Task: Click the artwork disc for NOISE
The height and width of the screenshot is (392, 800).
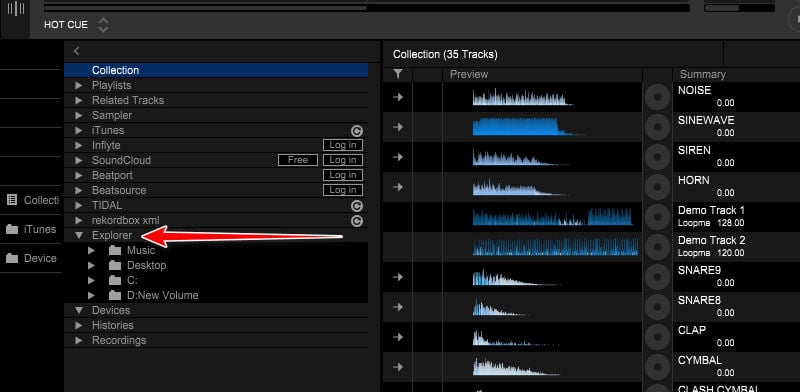Action: [657, 97]
